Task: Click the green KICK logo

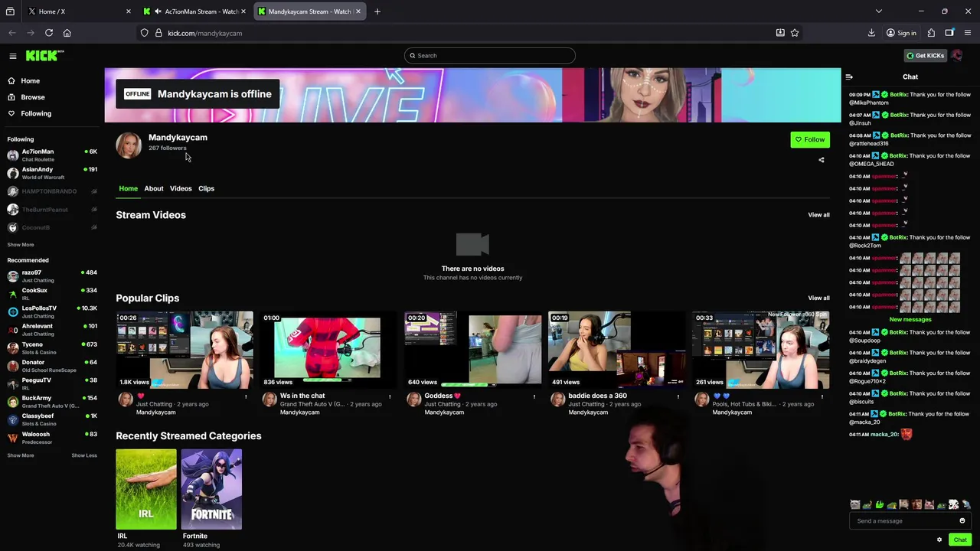Action: pos(44,55)
